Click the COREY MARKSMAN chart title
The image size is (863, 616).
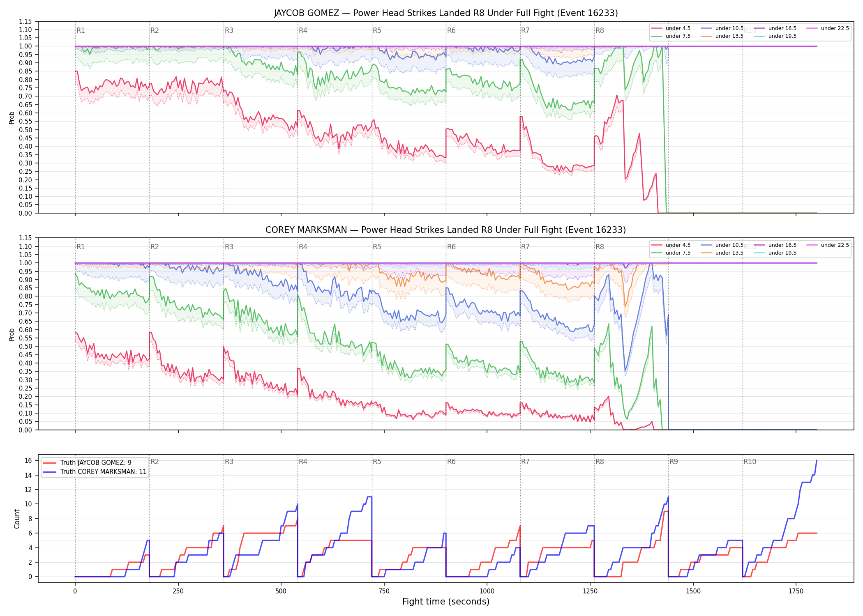click(446, 230)
